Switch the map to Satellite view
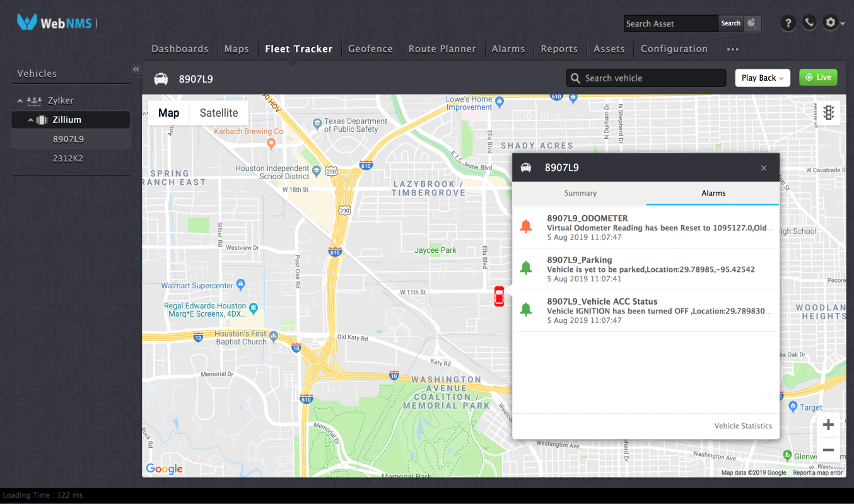 pos(218,112)
